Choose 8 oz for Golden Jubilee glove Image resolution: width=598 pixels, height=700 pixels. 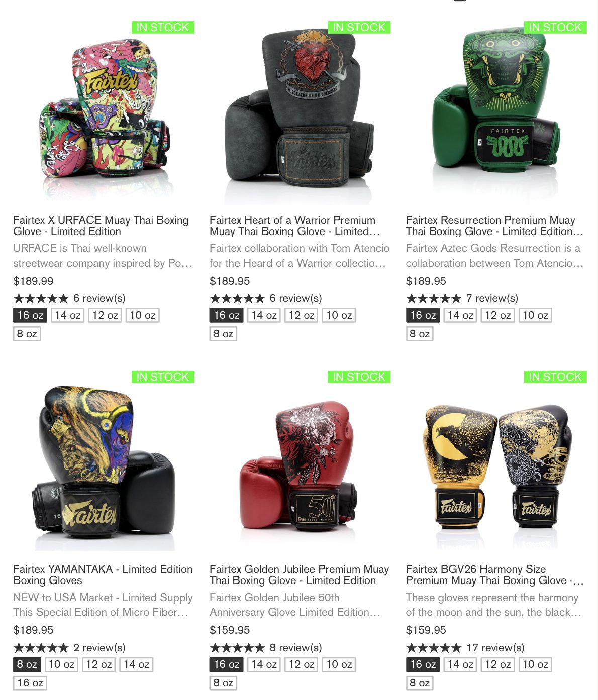point(223,683)
